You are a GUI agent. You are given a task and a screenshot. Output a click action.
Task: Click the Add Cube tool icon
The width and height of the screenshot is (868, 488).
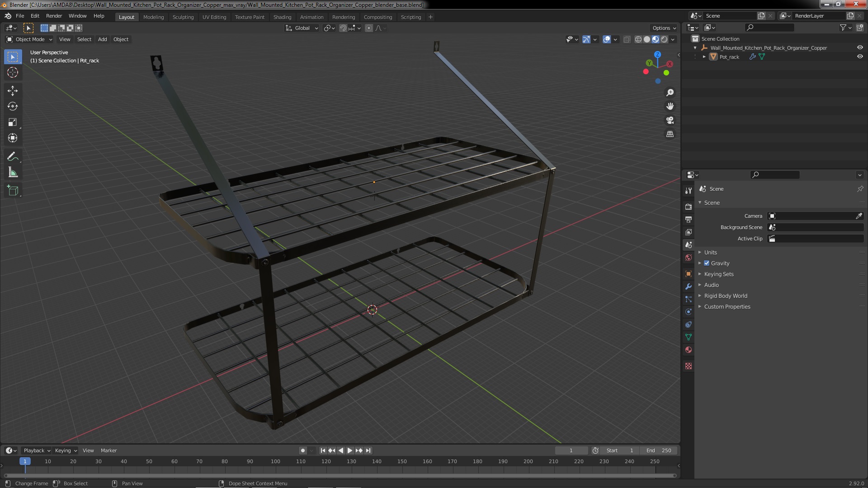click(13, 191)
